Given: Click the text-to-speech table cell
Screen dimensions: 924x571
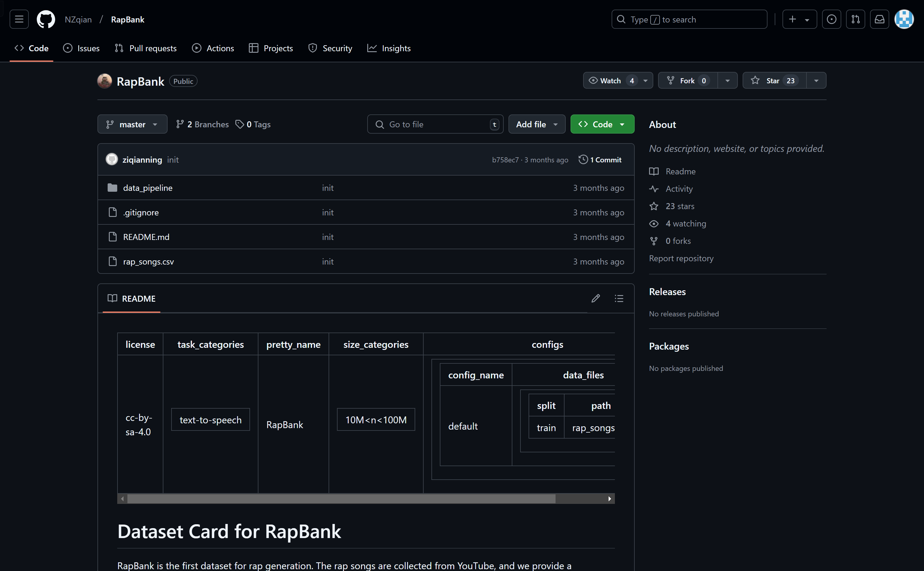Looking at the screenshot, I should pyautogui.click(x=210, y=420).
